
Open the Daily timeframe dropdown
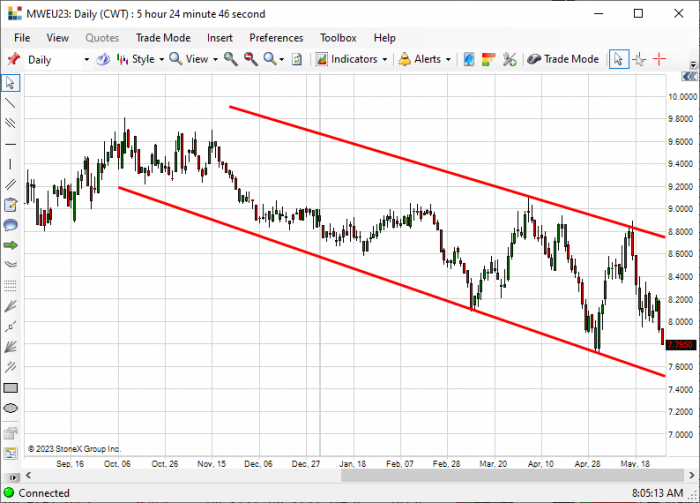(x=87, y=59)
